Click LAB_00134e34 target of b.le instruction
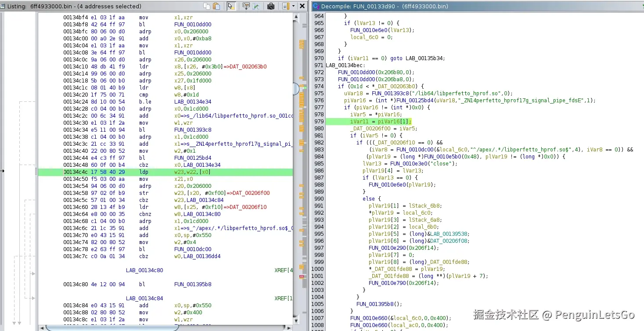This screenshot has width=644, height=331. (193, 102)
